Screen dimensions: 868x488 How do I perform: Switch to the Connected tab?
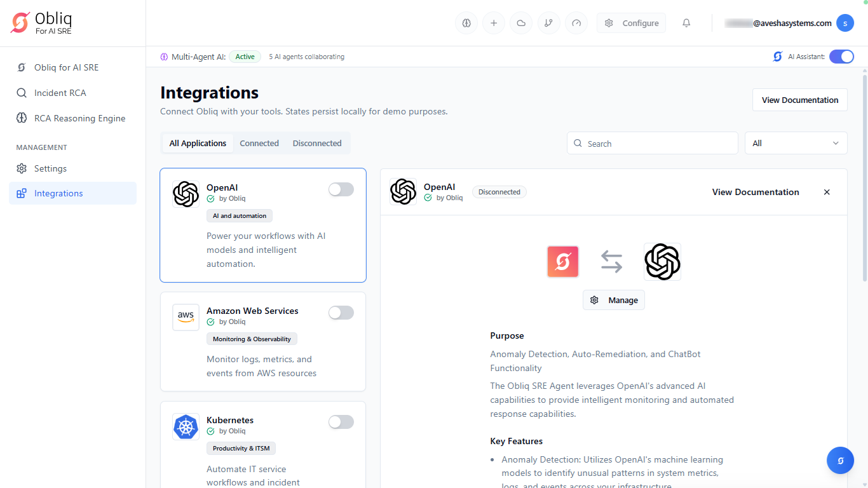pos(259,143)
